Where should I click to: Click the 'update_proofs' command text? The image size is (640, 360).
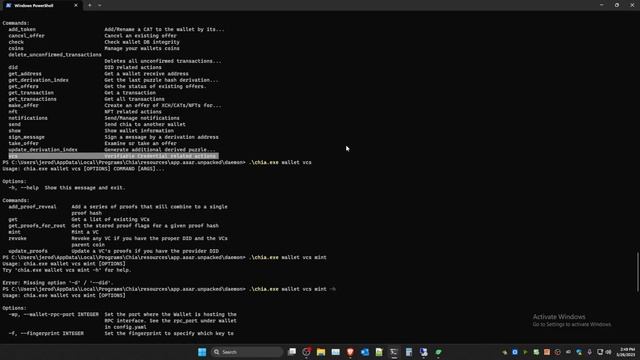(28, 251)
